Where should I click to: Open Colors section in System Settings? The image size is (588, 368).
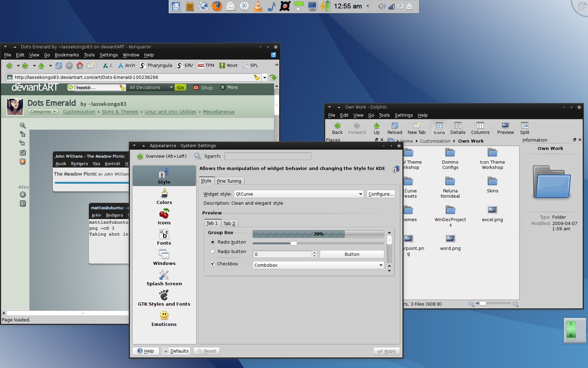click(164, 197)
